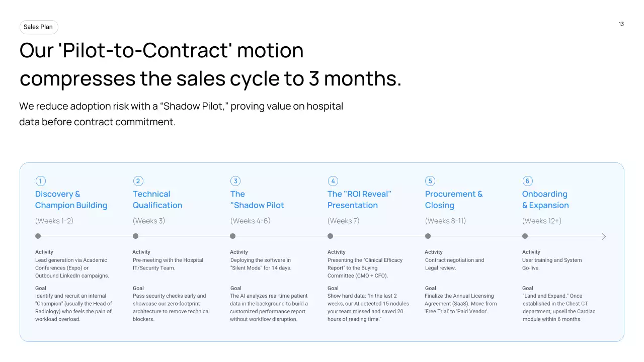This screenshot has width=644, height=362.
Task: Click the timeline arrowhead at right end
Action: point(603,236)
